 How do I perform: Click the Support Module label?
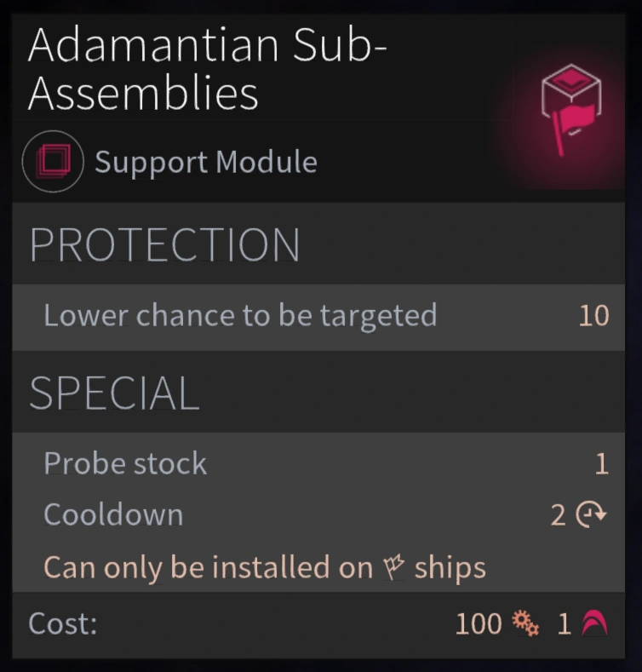pos(205,162)
